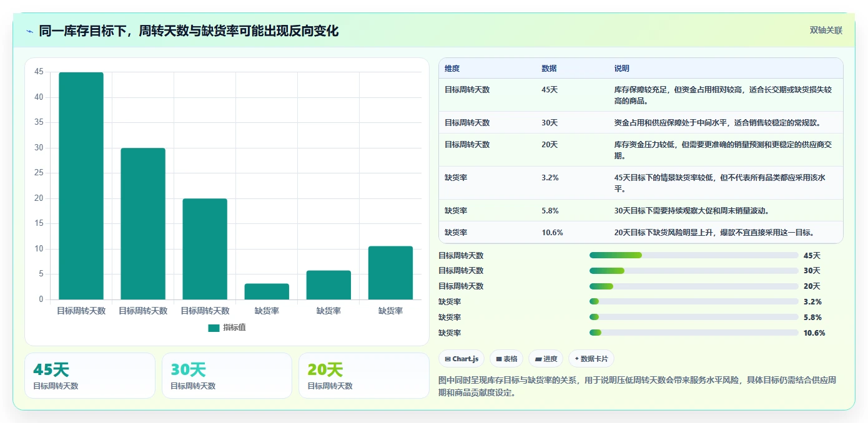Click the description starting 资金占用和供应保障
This screenshot has width=868, height=423.
(718, 123)
